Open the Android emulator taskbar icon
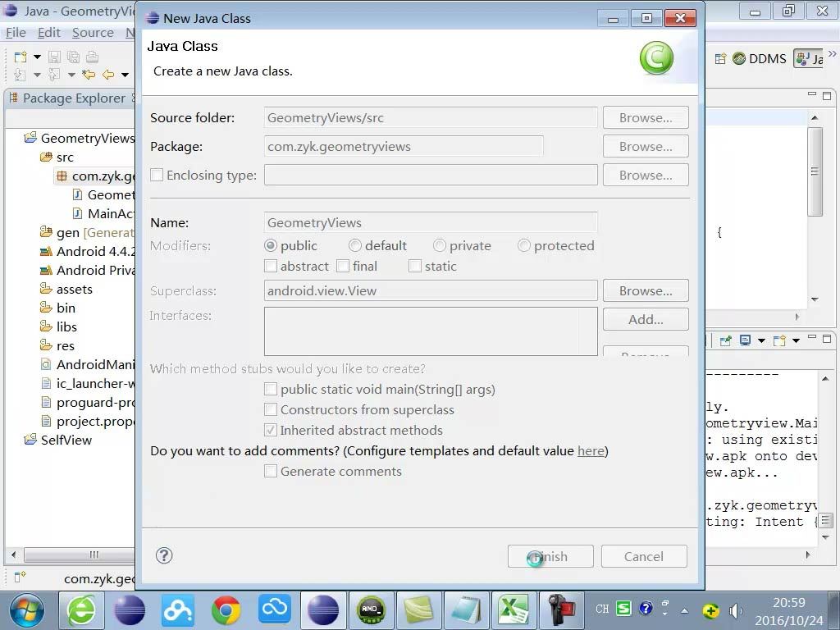This screenshot has height=630, width=840. pos(371,610)
